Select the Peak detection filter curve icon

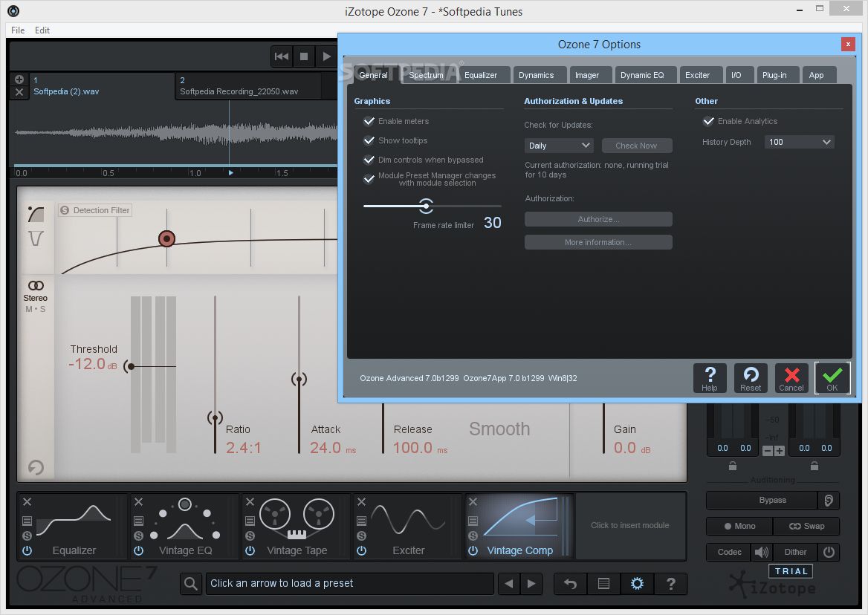tap(36, 215)
